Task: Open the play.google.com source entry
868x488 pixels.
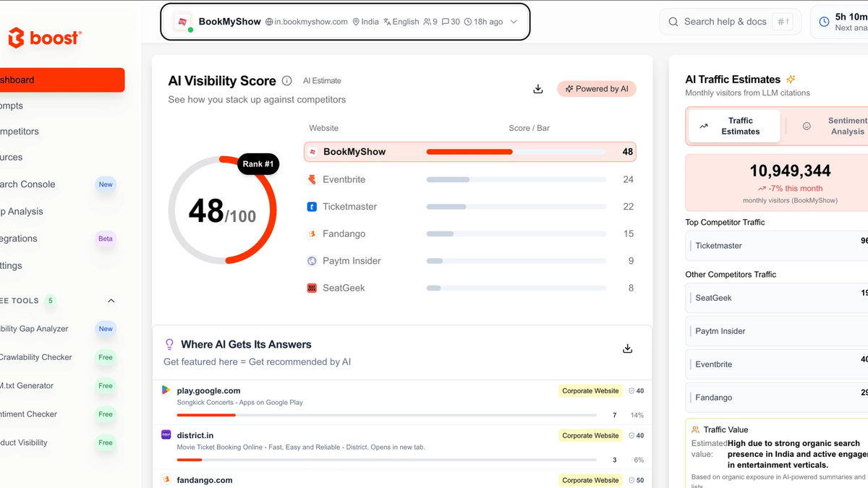Action: pyautogui.click(x=402, y=403)
